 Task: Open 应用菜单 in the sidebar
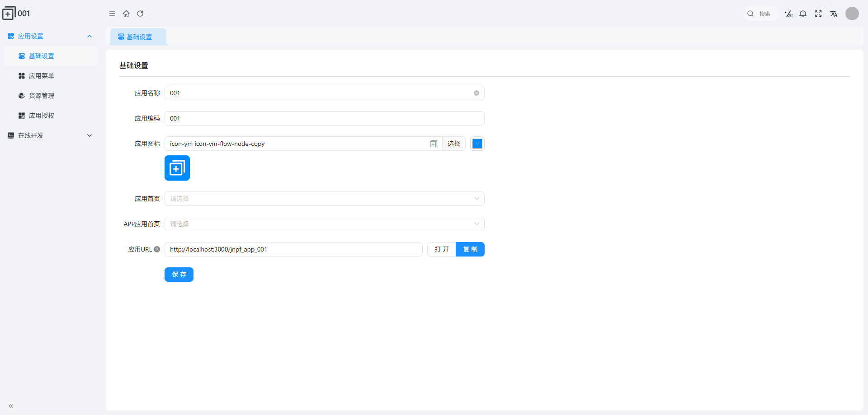pos(42,76)
